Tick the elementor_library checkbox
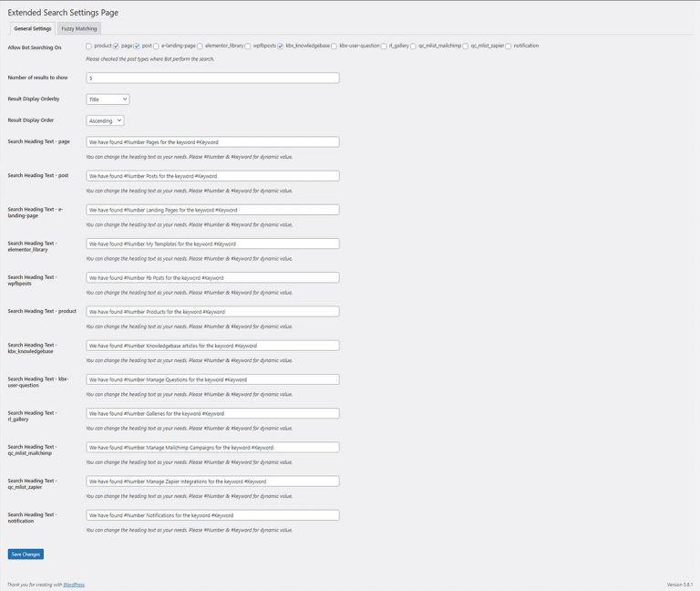Viewport: 700px width, 591px height. point(200,46)
